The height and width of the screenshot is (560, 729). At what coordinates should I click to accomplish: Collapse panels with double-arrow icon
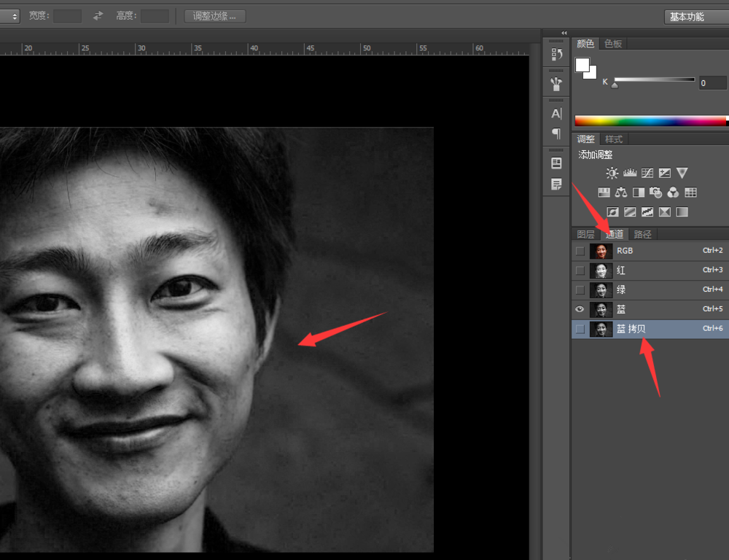coord(564,33)
